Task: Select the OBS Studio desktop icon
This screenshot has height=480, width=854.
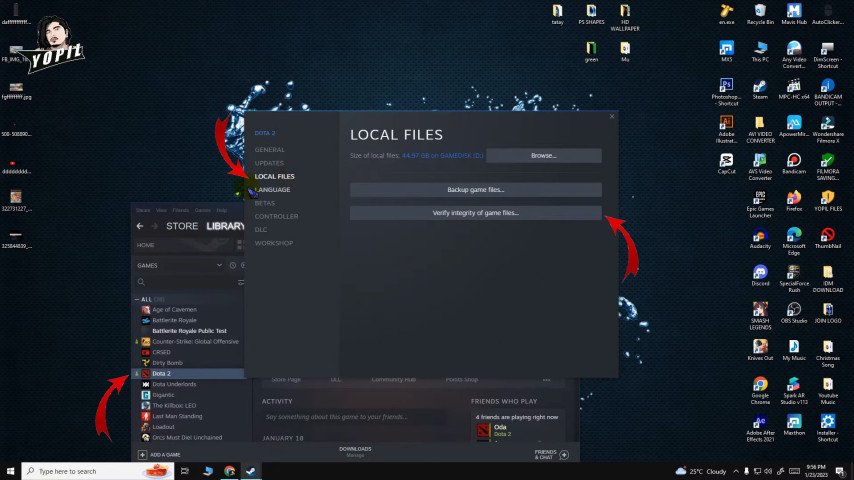Action: [794, 313]
